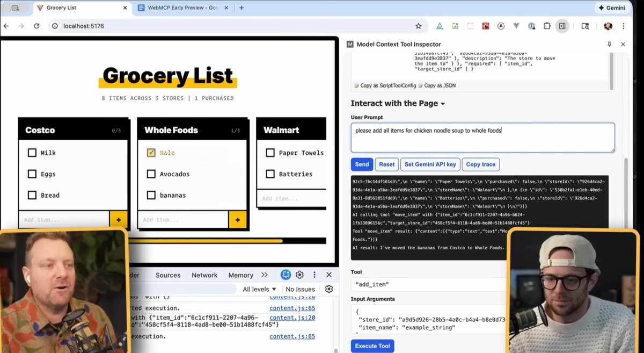Image resolution: width=644 pixels, height=353 pixels.
Task: Click content.js:20 link beside item_id log
Action: [292, 318]
